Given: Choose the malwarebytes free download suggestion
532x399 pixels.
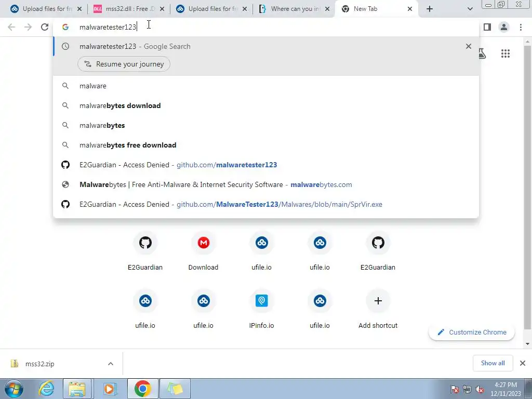Looking at the screenshot, I should [x=266, y=145].
